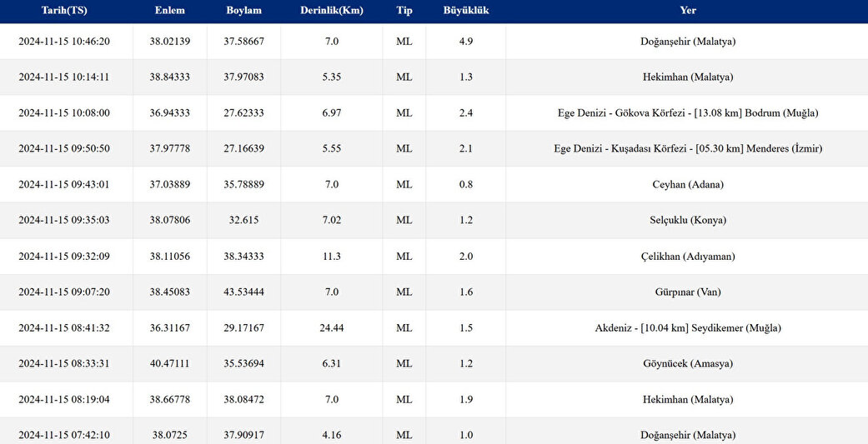Select the Seydikemer (Muğla) Akdeniz entry

(x=688, y=328)
